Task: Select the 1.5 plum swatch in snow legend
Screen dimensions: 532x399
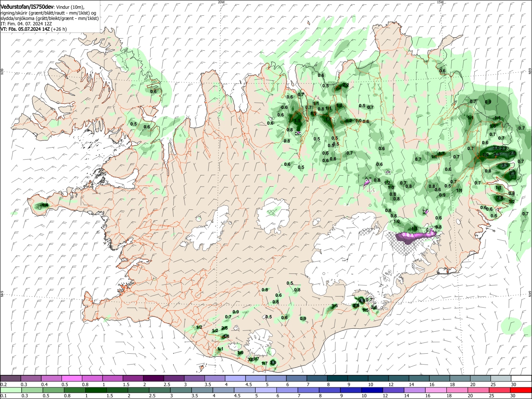Action: [x=133, y=378]
